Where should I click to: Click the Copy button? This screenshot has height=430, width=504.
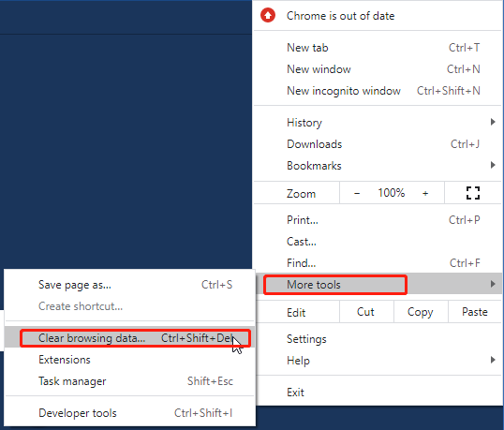[421, 312]
